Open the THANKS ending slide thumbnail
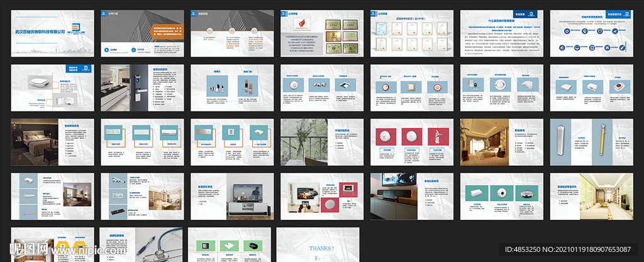Image resolution: width=644 pixels, height=262 pixels. [318, 244]
